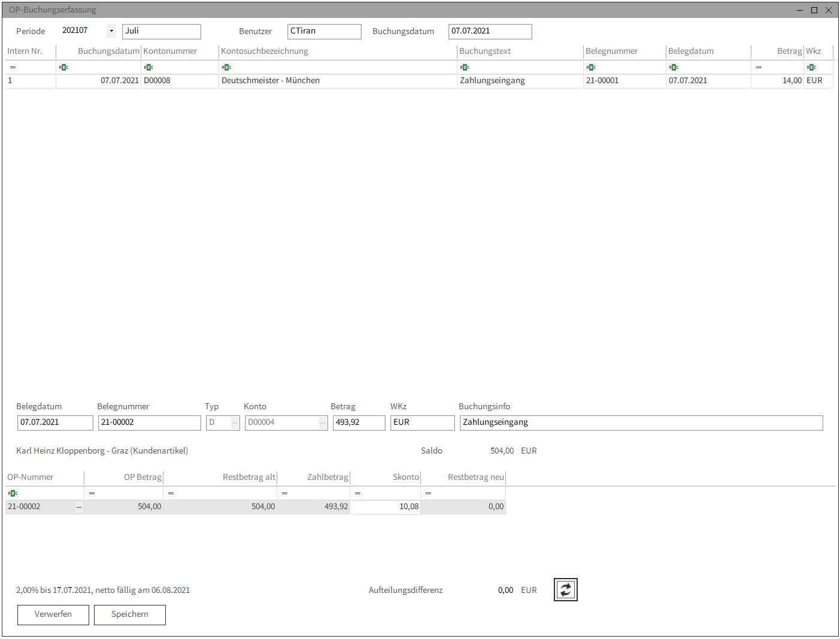Viewport: 840px width, 639px height.
Task: Open filter operator for OP-Nummer column
Action: 13,493
